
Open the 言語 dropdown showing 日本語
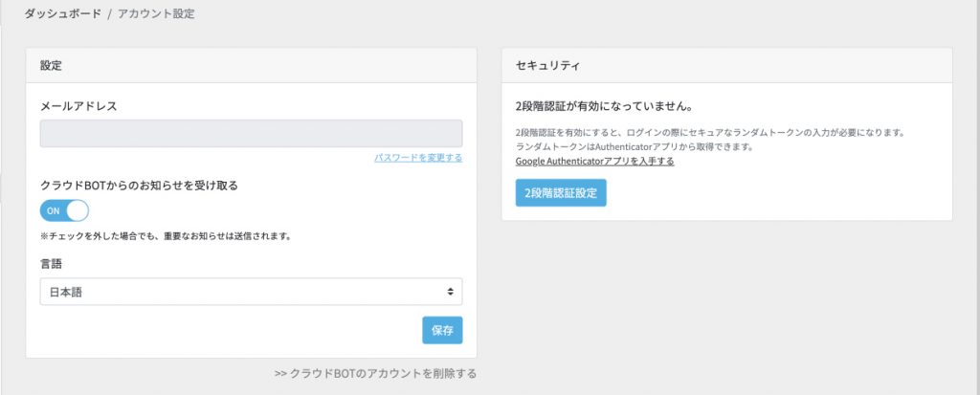252,292
